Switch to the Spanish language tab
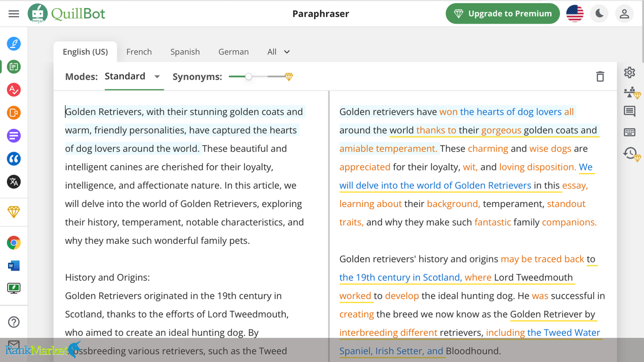This screenshot has width=644, height=362. (x=185, y=52)
